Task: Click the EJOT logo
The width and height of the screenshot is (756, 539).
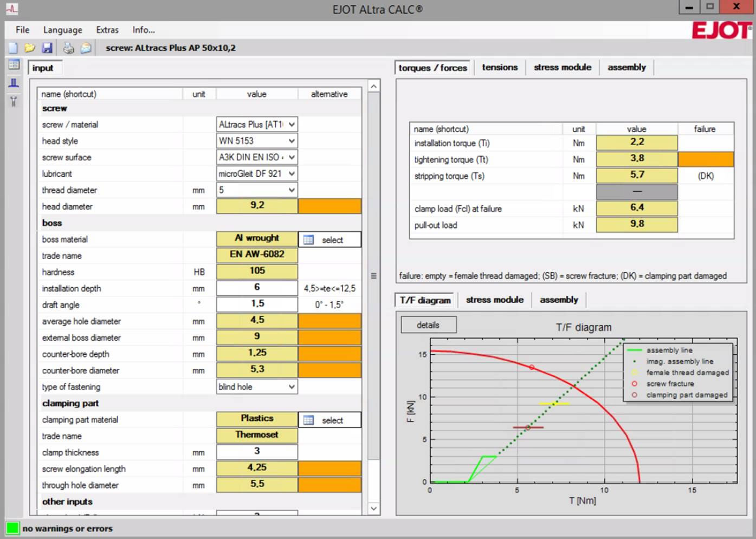Action: 722,30
